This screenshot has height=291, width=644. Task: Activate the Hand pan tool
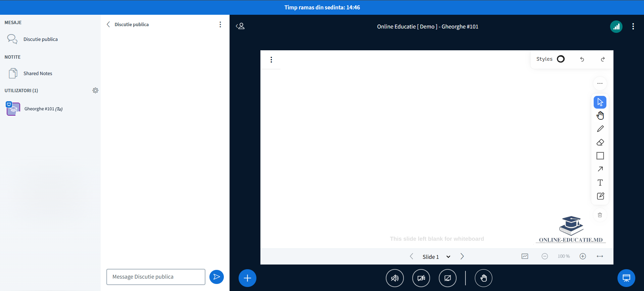coord(600,116)
